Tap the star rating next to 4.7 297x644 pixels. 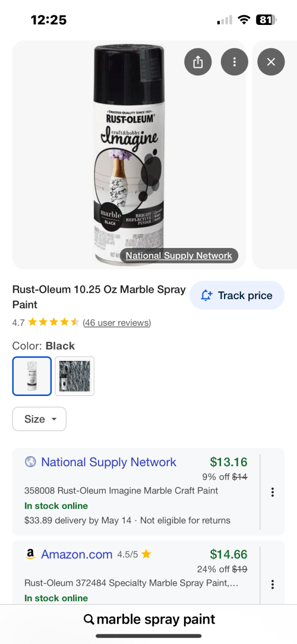pyautogui.click(x=53, y=322)
